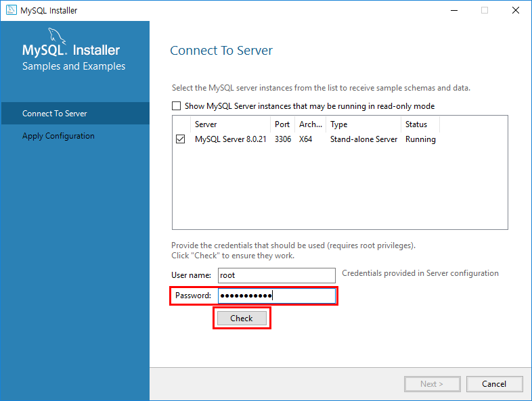Sort by the Port column header
This screenshot has height=401, width=532.
click(283, 124)
